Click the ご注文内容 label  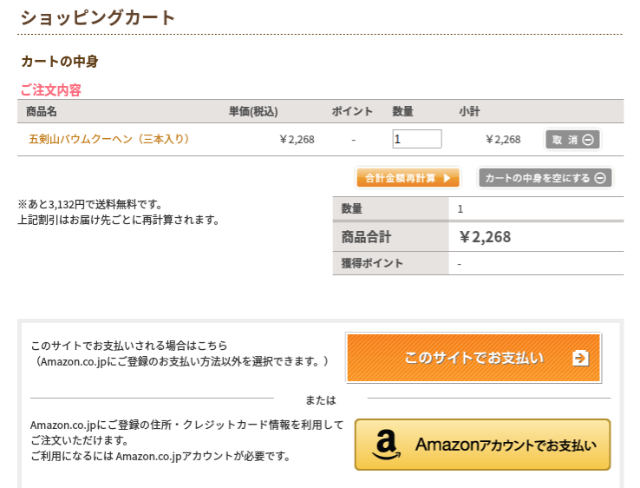[51, 90]
